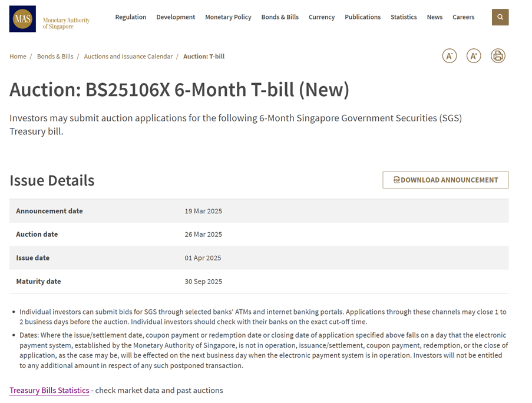Open Publications in the top menu
The height and width of the screenshot is (403, 532).
(x=363, y=17)
